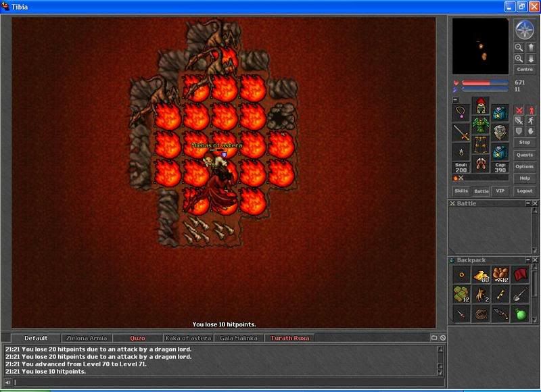Click the Stop button
The height and width of the screenshot is (392, 541).
tap(525, 142)
